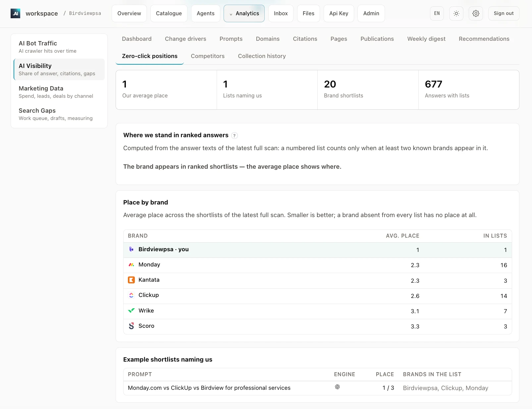
Task: Open the Api Key page
Action: point(339,14)
